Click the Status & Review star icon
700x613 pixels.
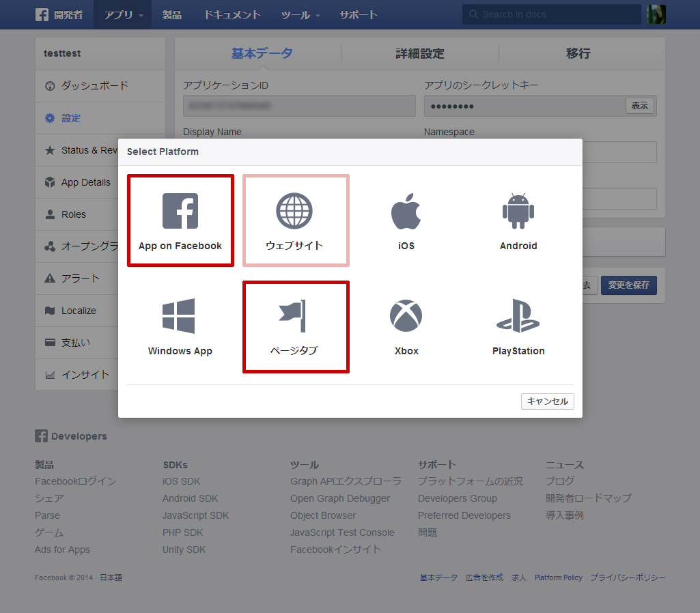tap(50, 150)
